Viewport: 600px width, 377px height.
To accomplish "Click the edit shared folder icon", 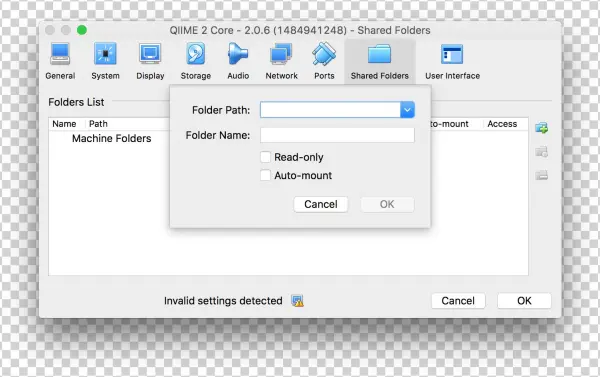I will (x=541, y=152).
